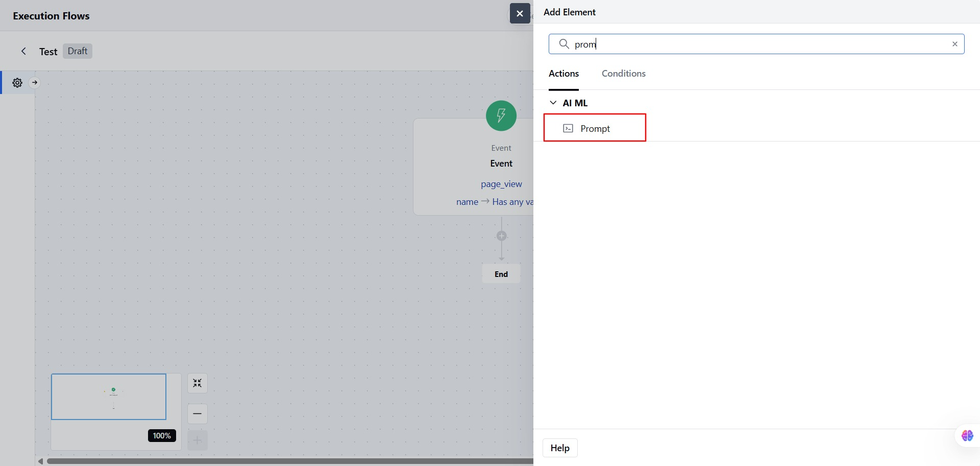Zoom out with minus button
Image resolution: width=980 pixels, height=466 pixels.
(x=198, y=413)
